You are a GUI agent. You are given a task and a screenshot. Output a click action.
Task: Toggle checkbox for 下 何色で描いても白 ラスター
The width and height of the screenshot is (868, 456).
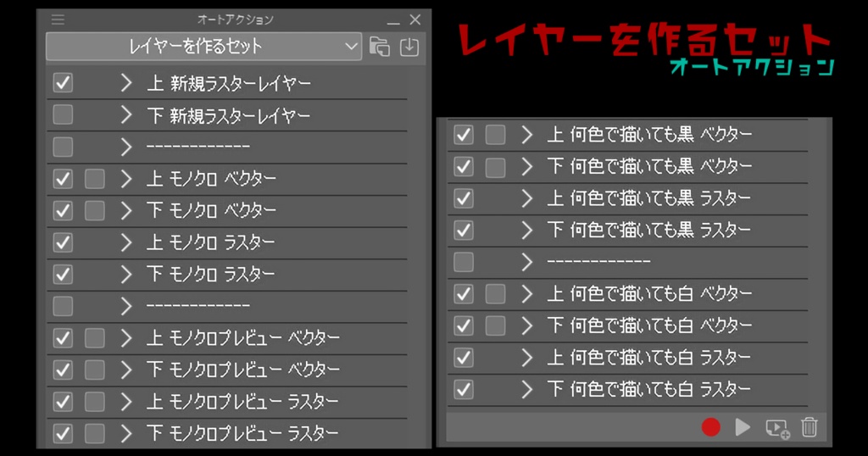point(464,390)
